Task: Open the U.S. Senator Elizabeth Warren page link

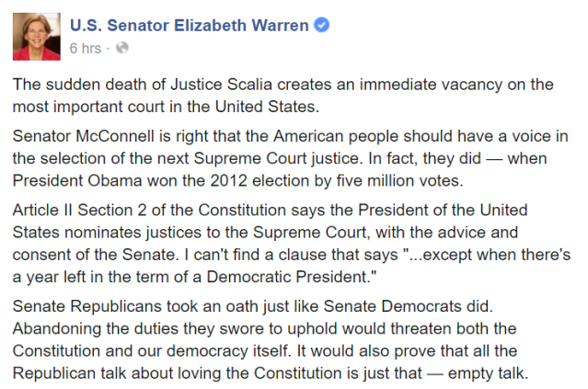Action: (x=190, y=25)
